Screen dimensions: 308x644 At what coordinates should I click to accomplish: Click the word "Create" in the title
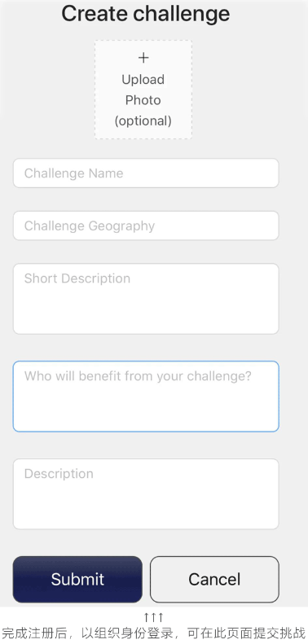(95, 14)
